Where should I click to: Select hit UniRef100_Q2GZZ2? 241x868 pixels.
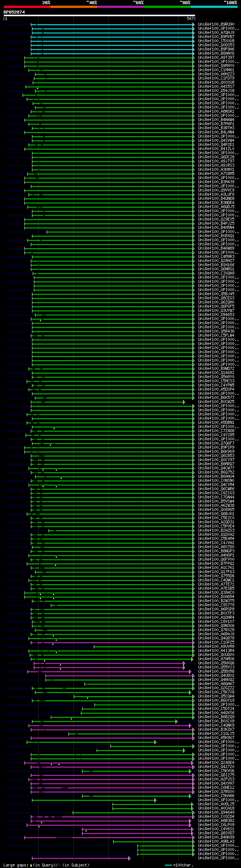coord(216,688)
